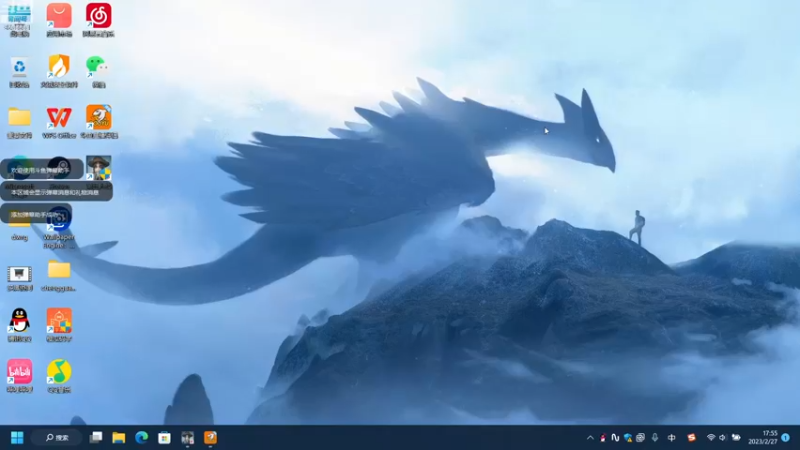Open Task View on the taskbar

(x=96, y=437)
